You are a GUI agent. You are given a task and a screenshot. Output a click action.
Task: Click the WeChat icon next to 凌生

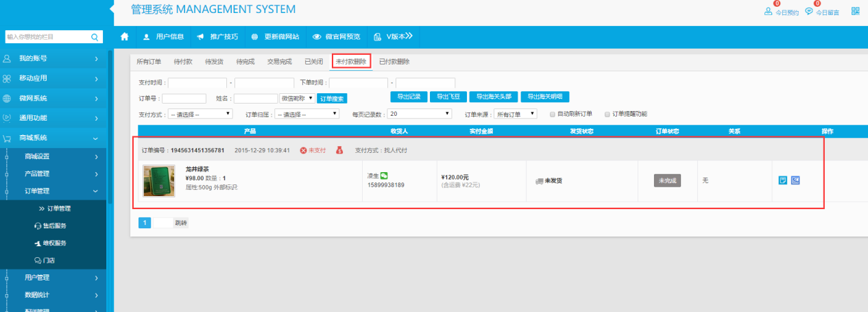click(384, 176)
